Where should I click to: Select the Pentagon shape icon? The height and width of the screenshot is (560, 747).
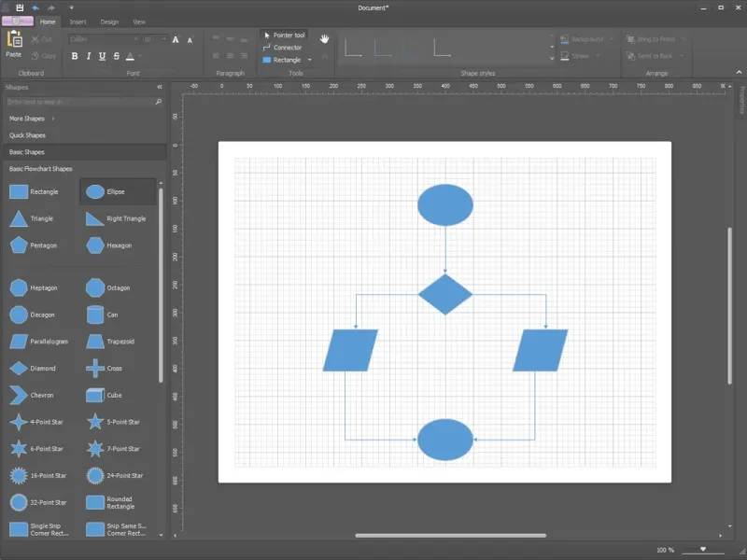coord(18,245)
